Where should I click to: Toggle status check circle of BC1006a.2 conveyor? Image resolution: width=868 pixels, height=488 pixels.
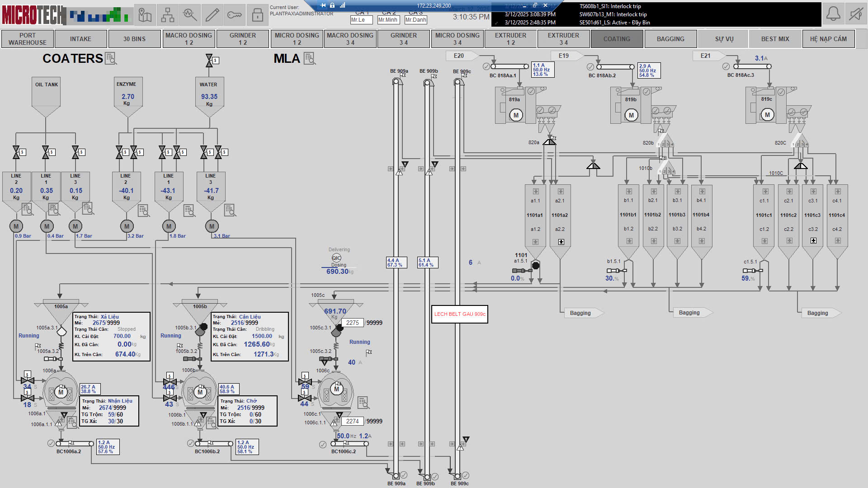[x=51, y=443]
